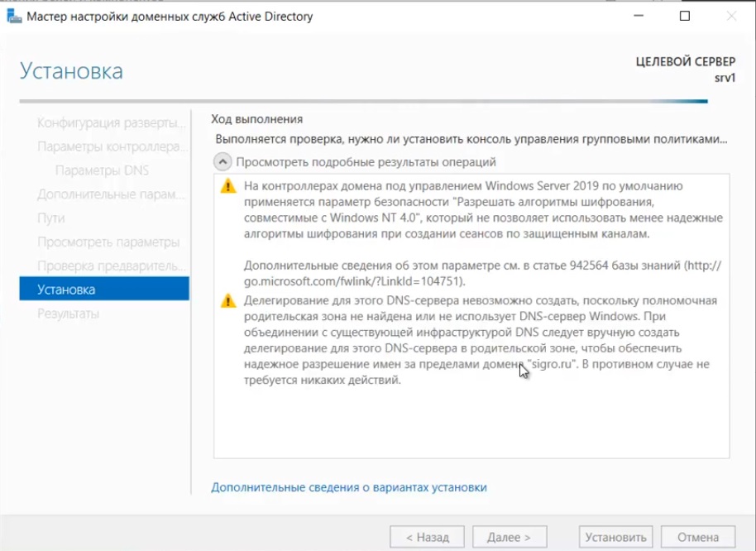
Task: Maximize the wizard window
Action: (685, 17)
